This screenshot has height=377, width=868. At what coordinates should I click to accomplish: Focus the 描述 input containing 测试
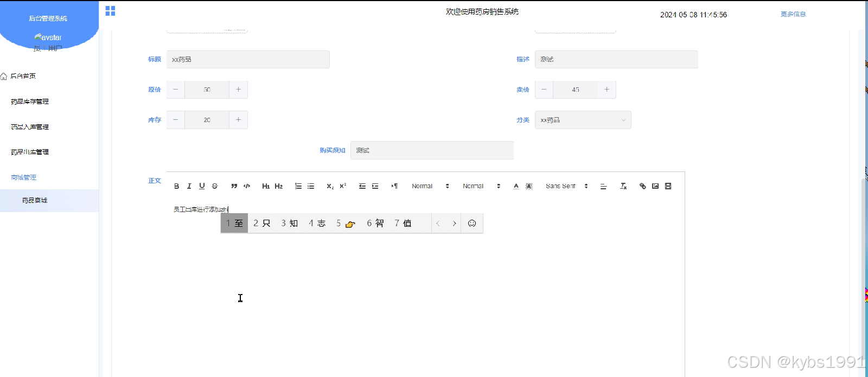click(616, 59)
